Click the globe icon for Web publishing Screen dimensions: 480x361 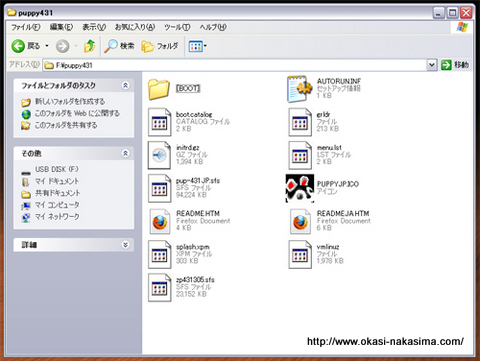click(x=26, y=114)
